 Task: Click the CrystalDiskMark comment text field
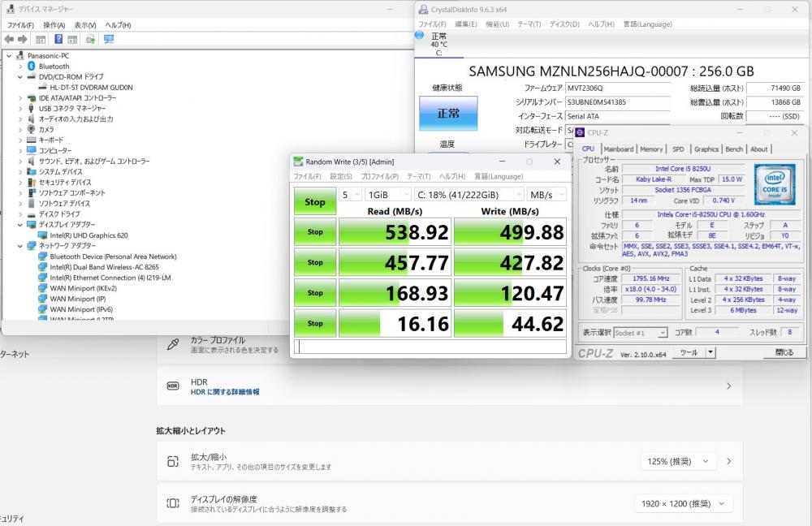tap(430, 347)
